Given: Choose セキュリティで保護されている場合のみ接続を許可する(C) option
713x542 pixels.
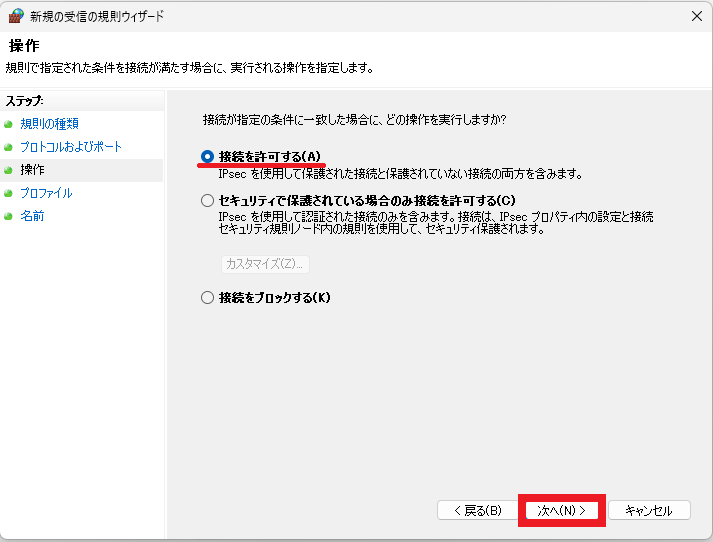Looking at the screenshot, I should click(x=207, y=201).
